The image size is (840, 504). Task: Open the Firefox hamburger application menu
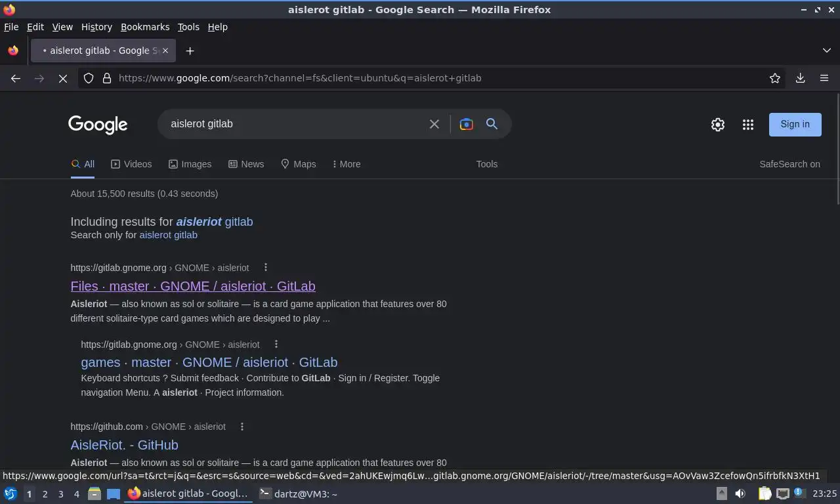[x=824, y=78]
